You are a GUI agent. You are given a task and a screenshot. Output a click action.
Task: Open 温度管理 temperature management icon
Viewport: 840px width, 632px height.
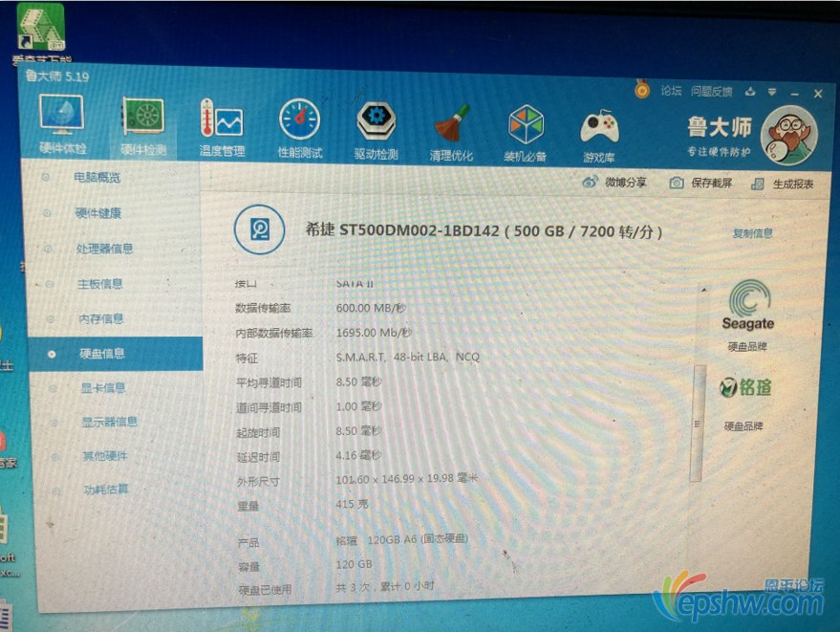(x=222, y=127)
